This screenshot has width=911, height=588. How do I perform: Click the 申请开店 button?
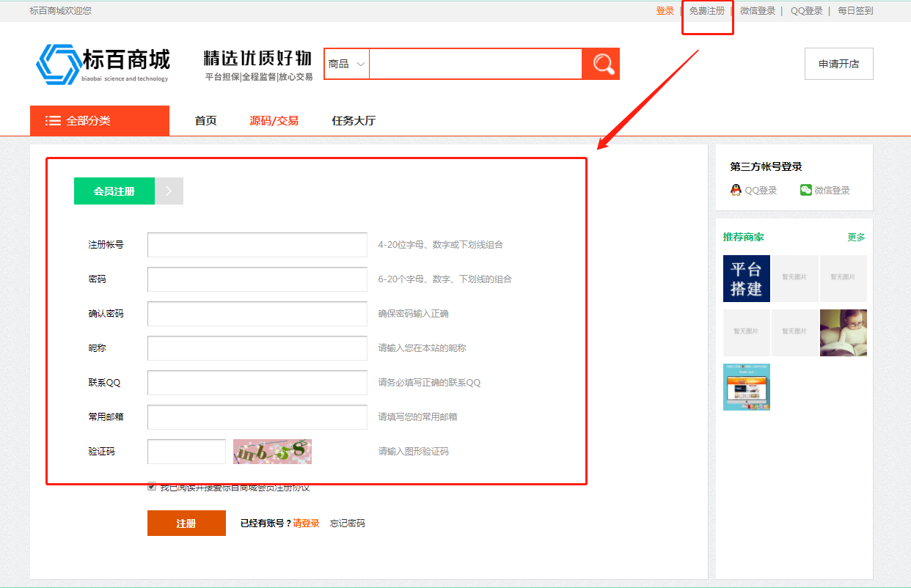coord(838,64)
